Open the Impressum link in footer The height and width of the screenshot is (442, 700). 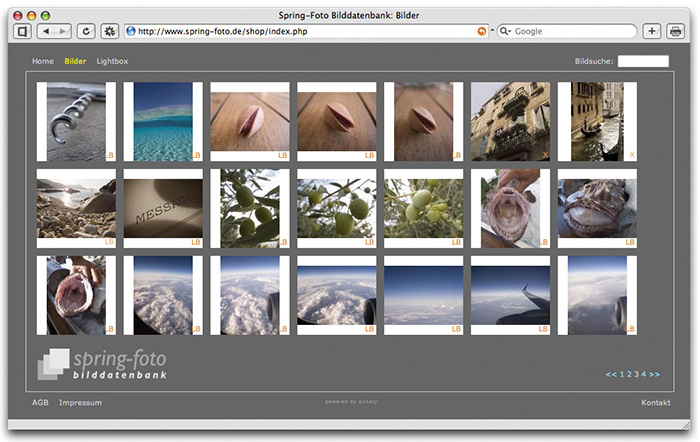78,402
